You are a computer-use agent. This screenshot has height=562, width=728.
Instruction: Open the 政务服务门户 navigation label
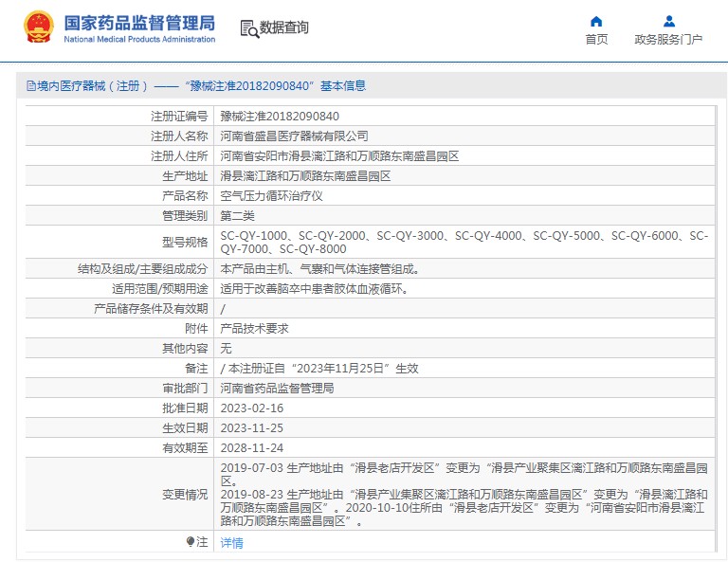668,40
